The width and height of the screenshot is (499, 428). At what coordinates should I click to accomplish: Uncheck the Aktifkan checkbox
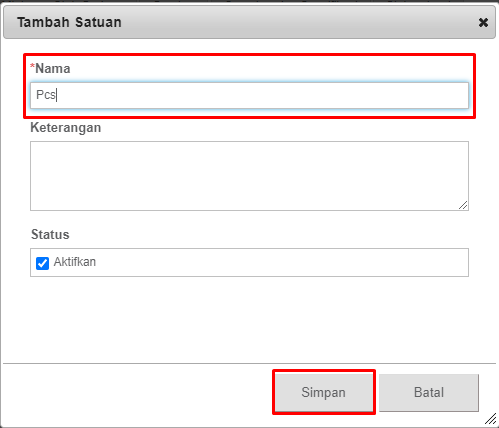42,263
